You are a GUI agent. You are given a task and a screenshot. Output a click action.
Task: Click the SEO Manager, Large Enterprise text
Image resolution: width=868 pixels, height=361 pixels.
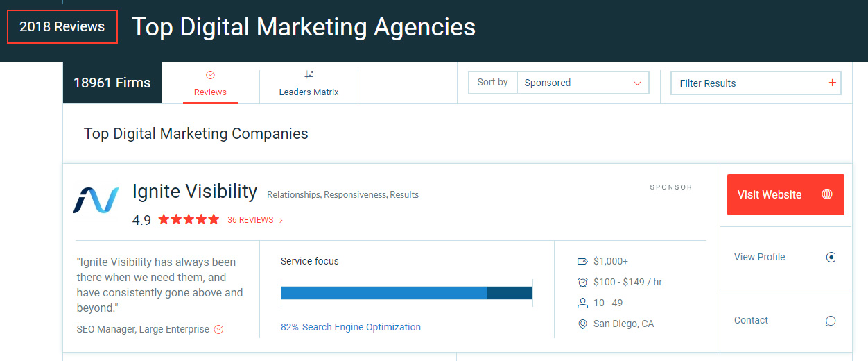tap(143, 329)
